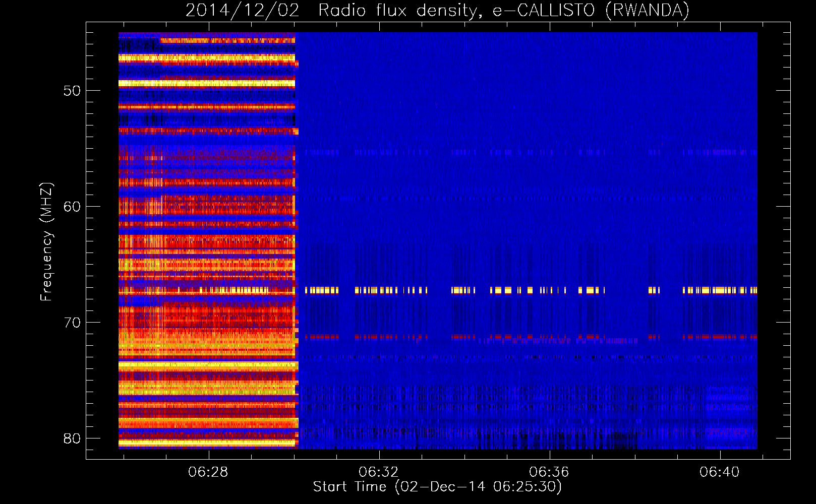This screenshot has width=816, height=504.
Task: Select the 'Frequency (MHZ)' y-axis label
Action: tap(46, 242)
